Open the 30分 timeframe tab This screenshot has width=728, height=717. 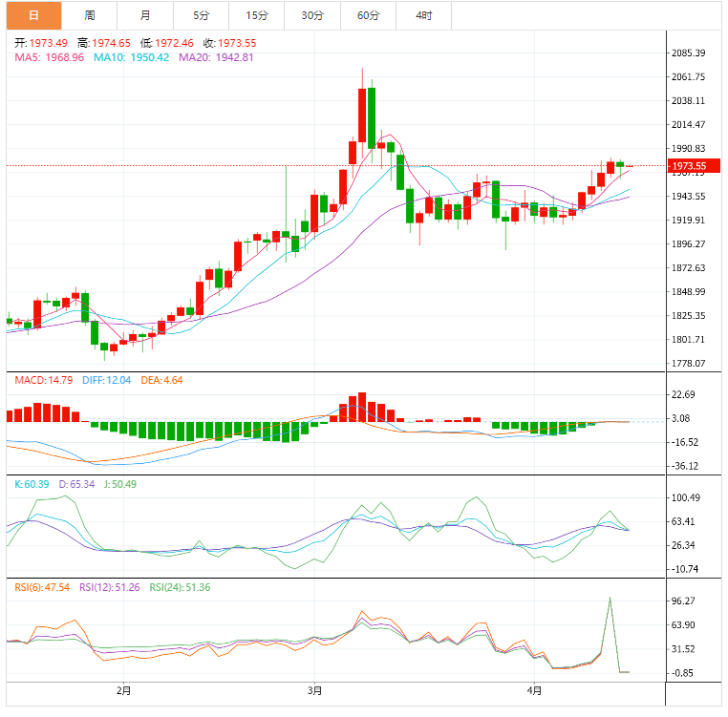pyautogui.click(x=312, y=15)
